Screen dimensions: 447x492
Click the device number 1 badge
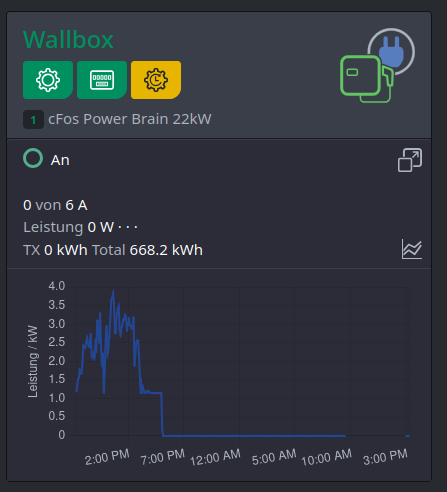click(x=33, y=120)
